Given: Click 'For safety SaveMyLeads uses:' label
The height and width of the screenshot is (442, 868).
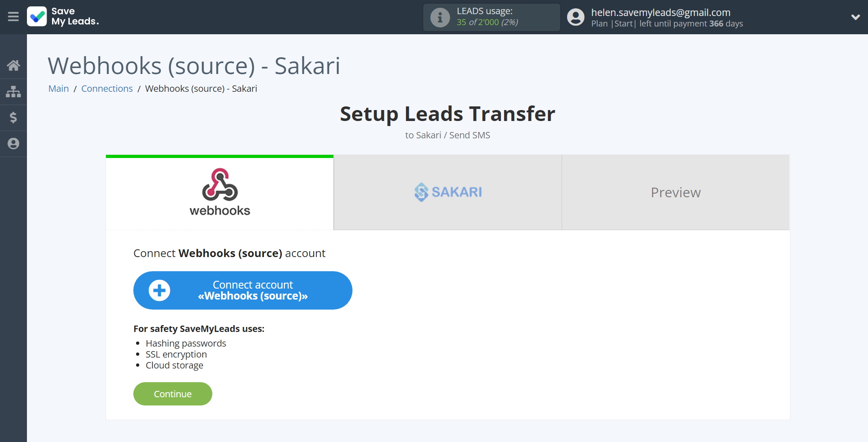Looking at the screenshot, I should (199, 329).
